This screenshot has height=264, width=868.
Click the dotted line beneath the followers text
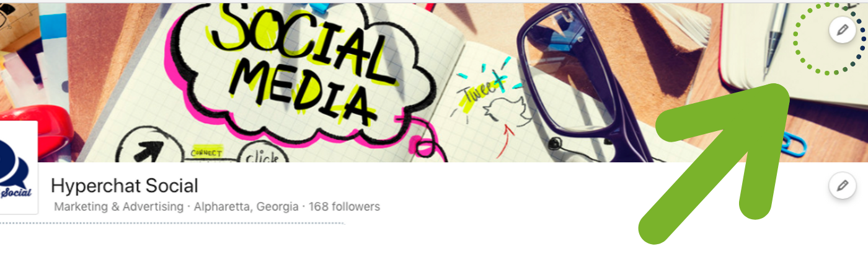click(x=172, y=223)
